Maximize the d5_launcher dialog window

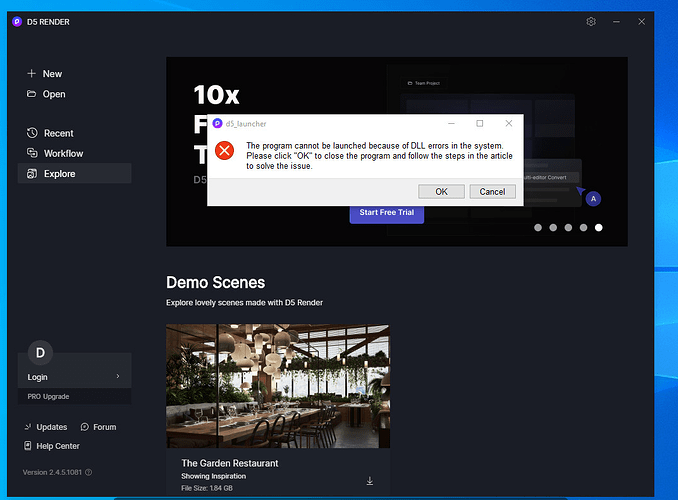tap(480, 123)
